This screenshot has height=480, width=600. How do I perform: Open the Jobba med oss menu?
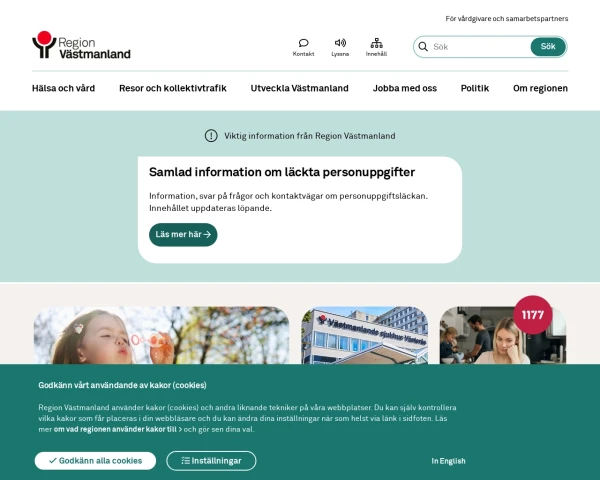(405, 88)
